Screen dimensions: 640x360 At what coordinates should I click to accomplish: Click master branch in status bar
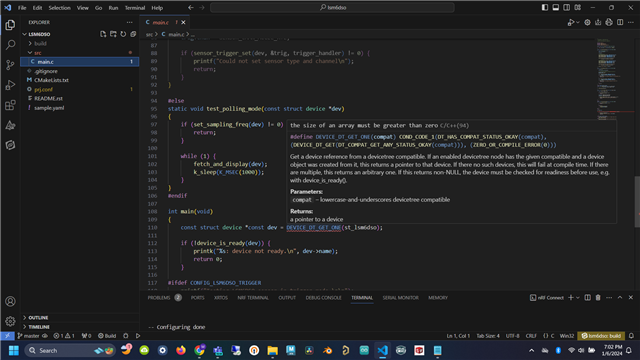[28, 336]
